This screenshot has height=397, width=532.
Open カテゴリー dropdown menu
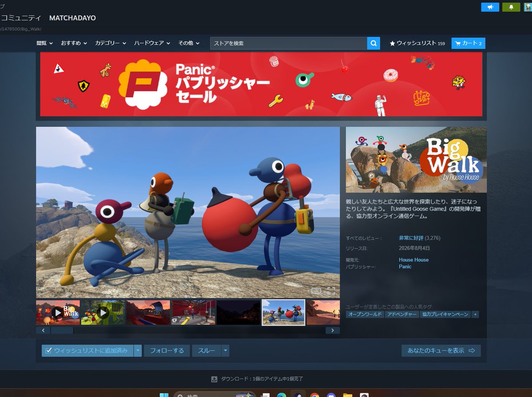[110, 43]
